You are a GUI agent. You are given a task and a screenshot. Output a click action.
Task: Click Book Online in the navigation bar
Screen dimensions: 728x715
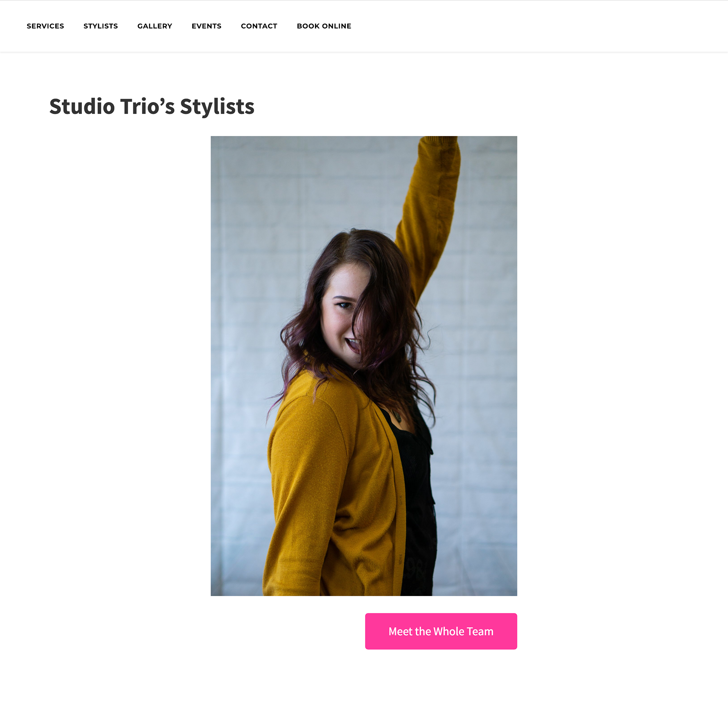(324, 26)
